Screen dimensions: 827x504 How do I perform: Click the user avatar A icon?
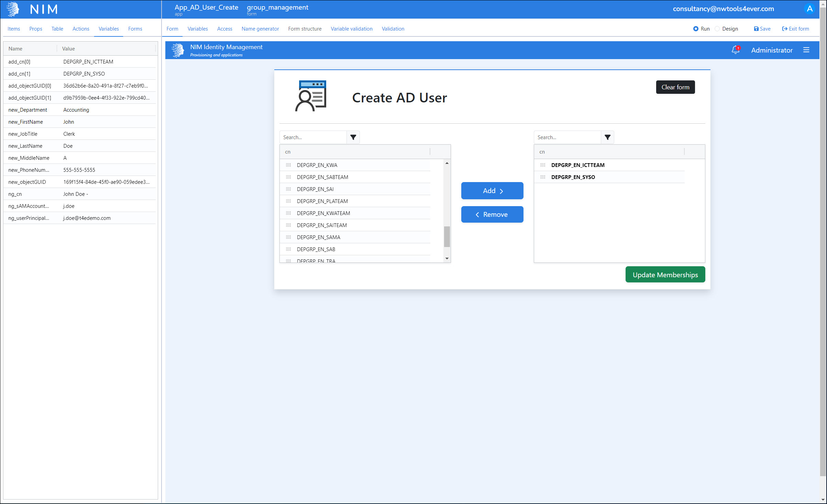809,9
